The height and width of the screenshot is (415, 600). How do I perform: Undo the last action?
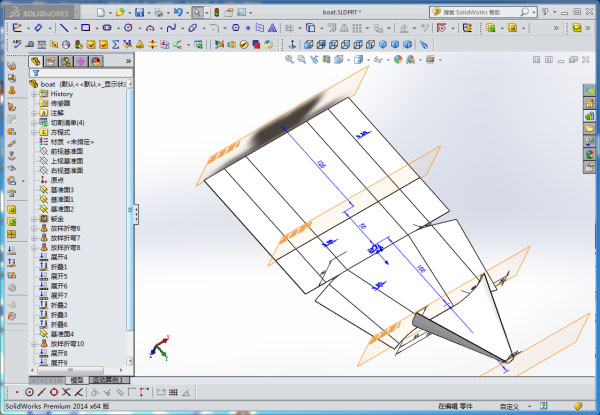tap(178, 13)
